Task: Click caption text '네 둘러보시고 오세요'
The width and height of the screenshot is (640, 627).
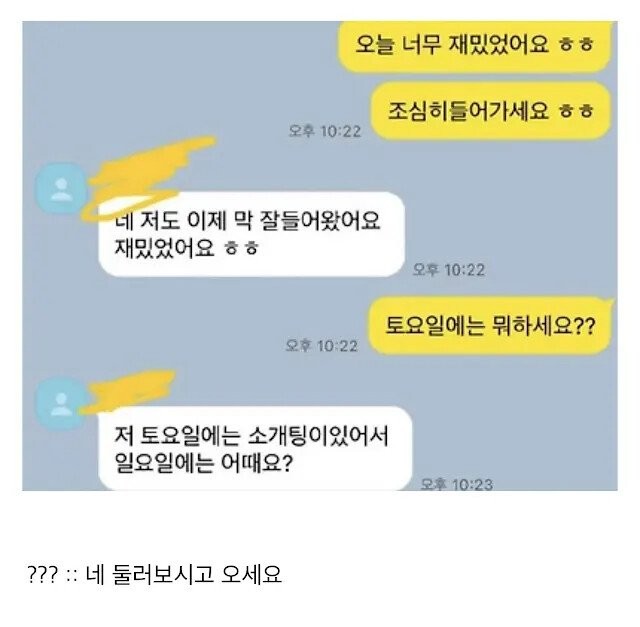Action: [x=184, y=575]
